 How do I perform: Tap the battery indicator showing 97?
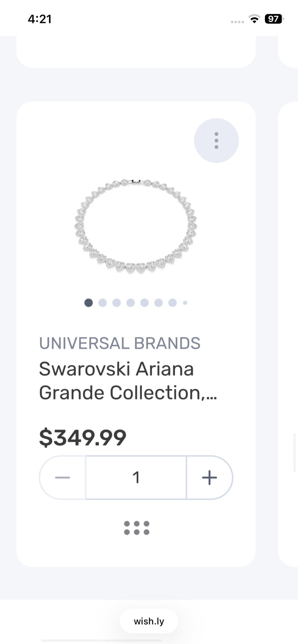click(x=274, y=19)
